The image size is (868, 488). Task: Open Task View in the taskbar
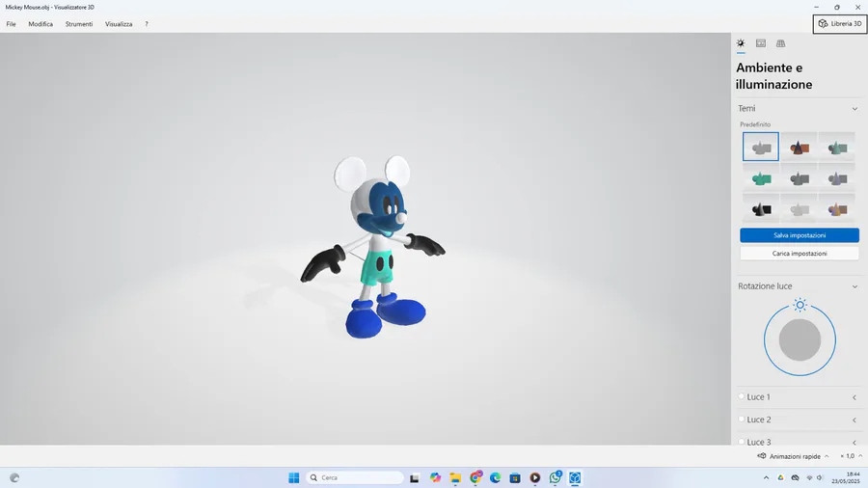click(x=414, y=477)
